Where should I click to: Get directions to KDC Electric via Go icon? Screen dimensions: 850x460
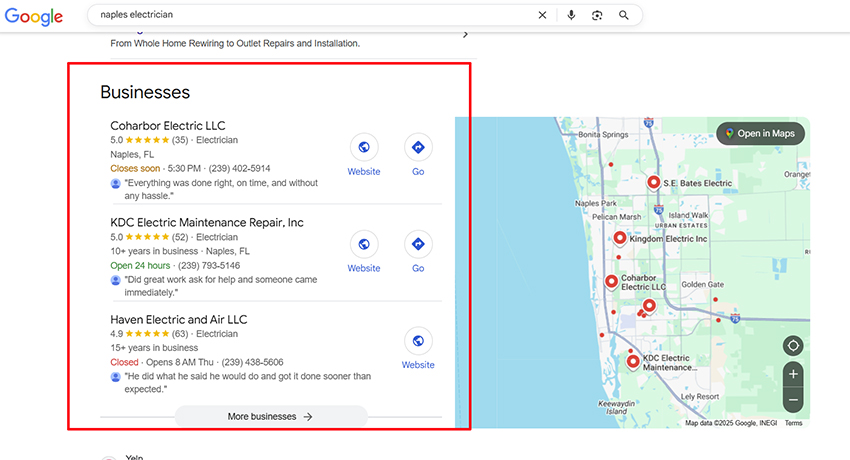(x=418, y=244)
